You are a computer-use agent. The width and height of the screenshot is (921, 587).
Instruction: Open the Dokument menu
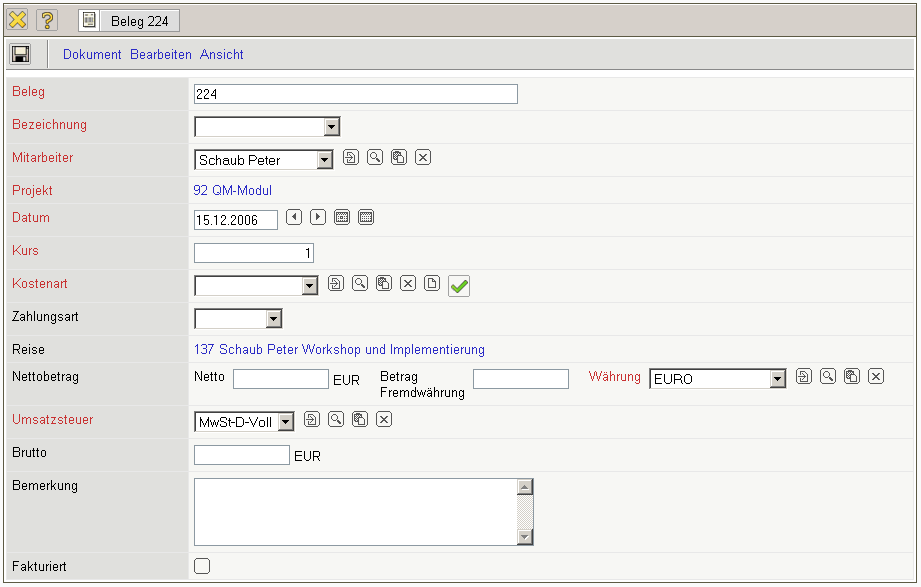coord(92,55)
